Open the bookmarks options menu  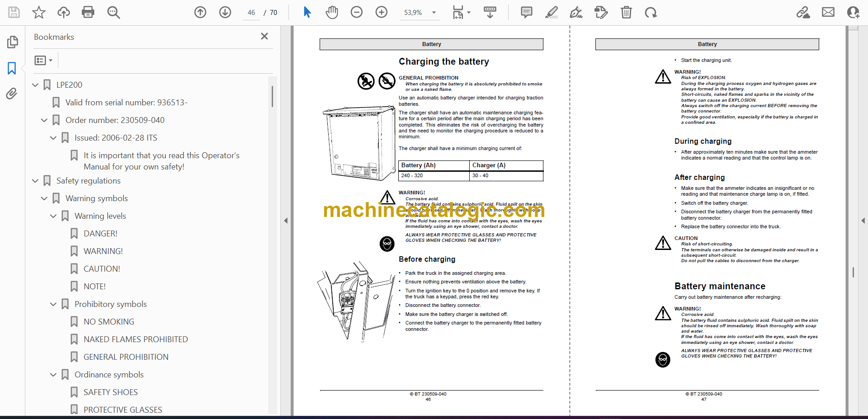click(x=44, y=60)
